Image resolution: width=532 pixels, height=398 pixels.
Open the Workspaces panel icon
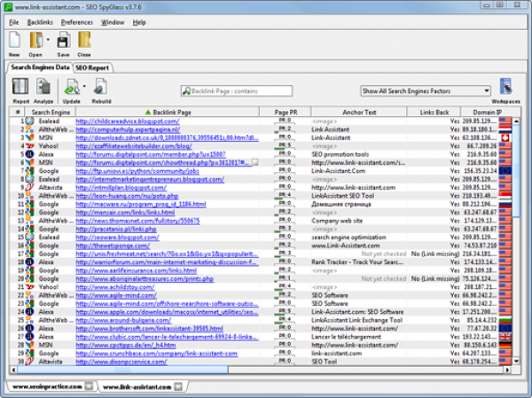click(505, 89)
